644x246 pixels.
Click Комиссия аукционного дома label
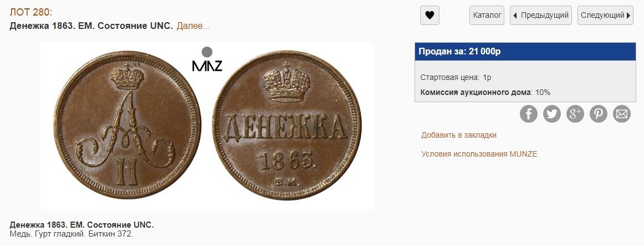pos(475,92)
